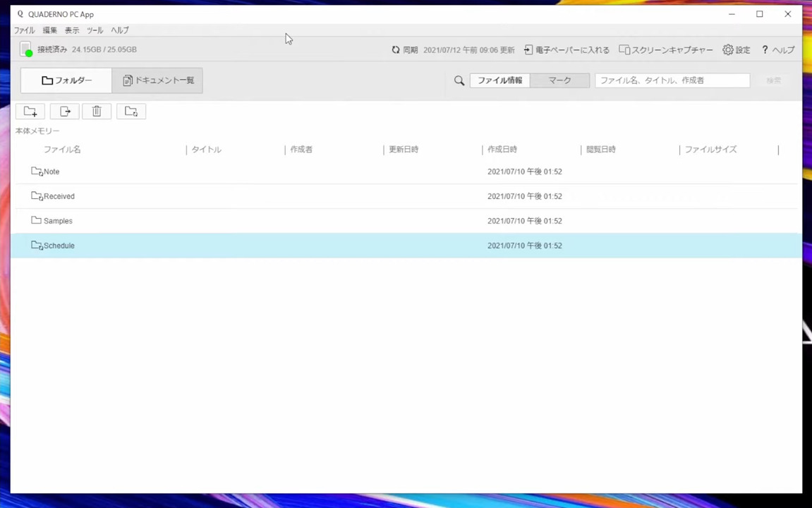Select the Note folder name
This screenshot has height=508, width=812.
click(x=51, y=171)
